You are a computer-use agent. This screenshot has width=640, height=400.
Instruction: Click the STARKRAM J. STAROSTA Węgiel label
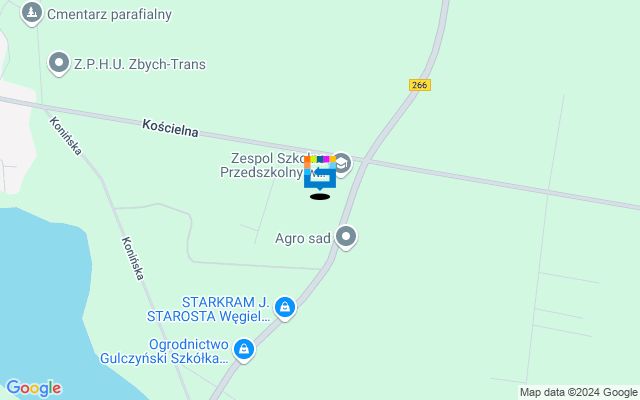[x=208, y=309]
